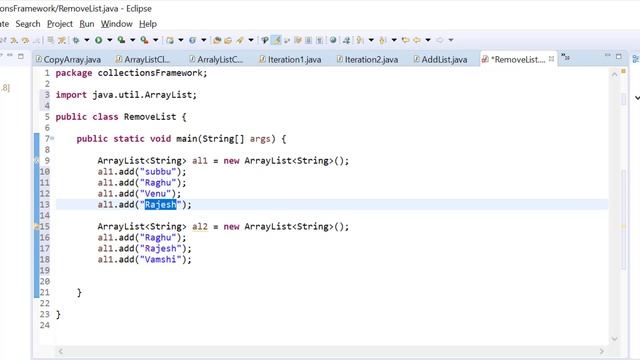The width and height of the screenshot is (640, 360).
Task: Click the Last Edit Location icon
Action: 405,40
